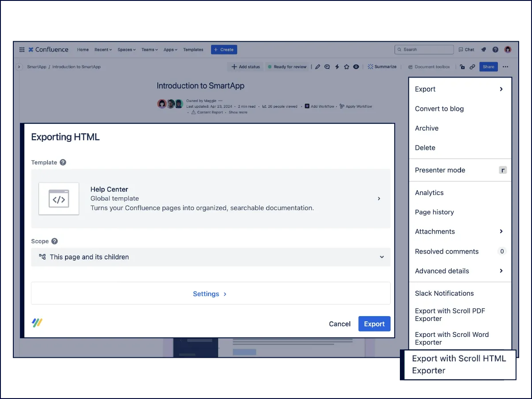Copy the page link icon
This screenshot has height=399, width=532.
(x=472, y=67)
